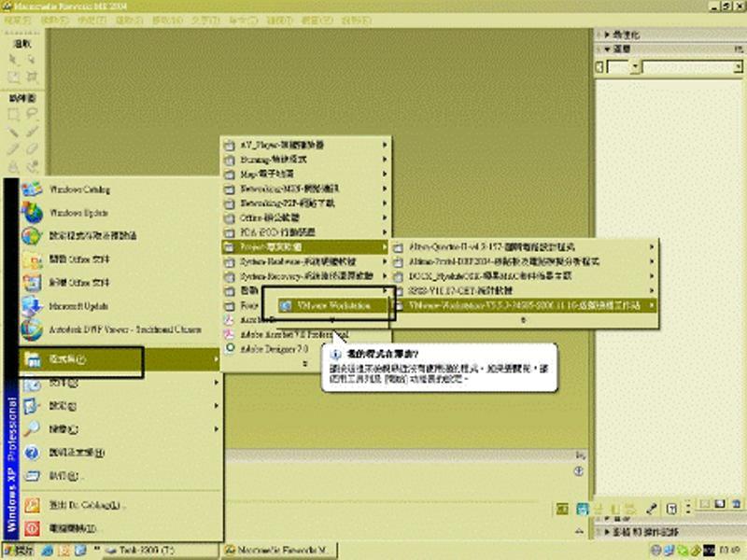Expand the Frames and History panel

[x=608, y=531]
